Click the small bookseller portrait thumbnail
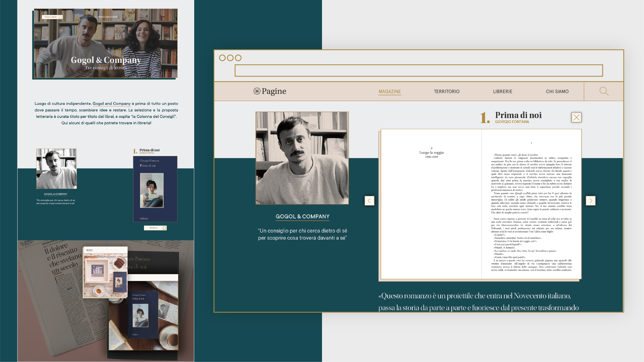 tap(56, 169)
